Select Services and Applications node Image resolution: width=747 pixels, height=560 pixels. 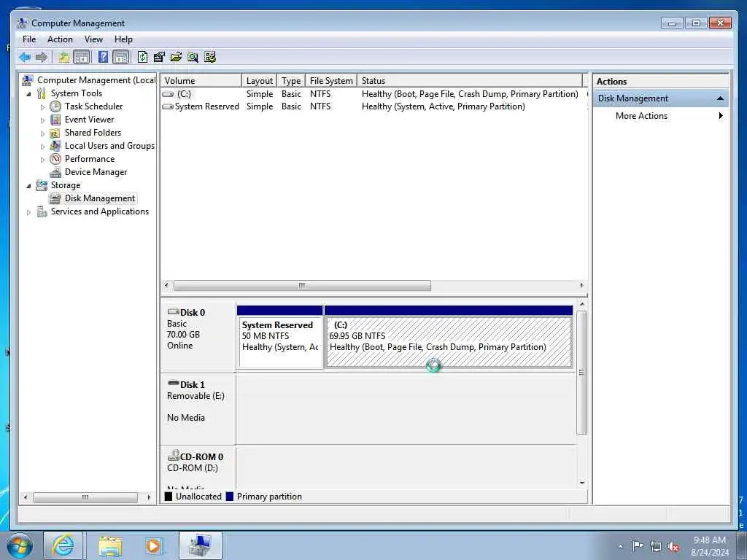point(99,211)
